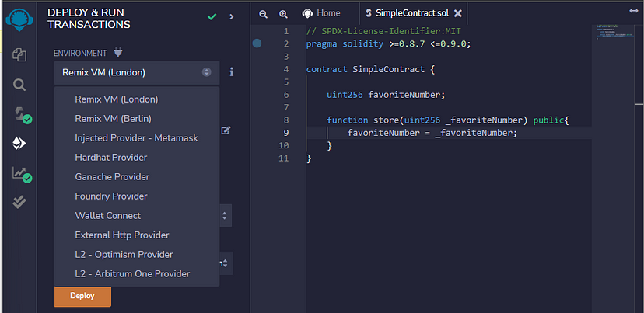The image size is (644, 313).
Task: Click the plug icon beside ENVIRONMENT
Action: tap(118, 53)
